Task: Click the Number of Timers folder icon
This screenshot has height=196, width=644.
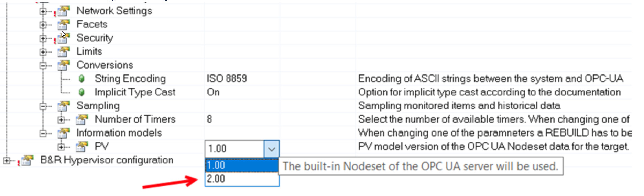Action: tap(82, 119)
